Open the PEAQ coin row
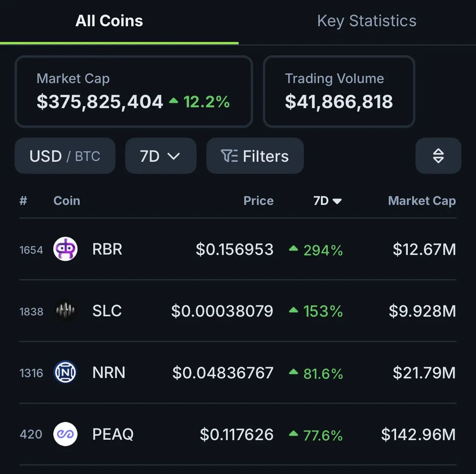Image resolution: width=476 pixels, height=474 pixels. coord(238,434)
